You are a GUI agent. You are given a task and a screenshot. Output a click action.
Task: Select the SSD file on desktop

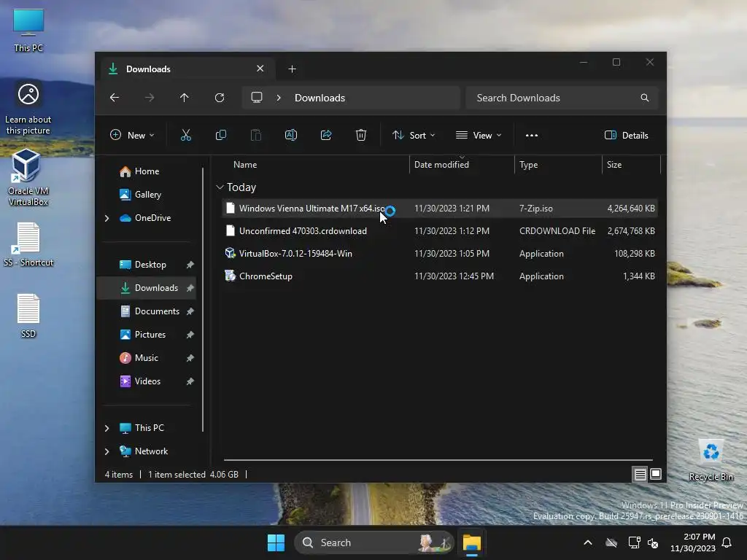coord(28,316)
